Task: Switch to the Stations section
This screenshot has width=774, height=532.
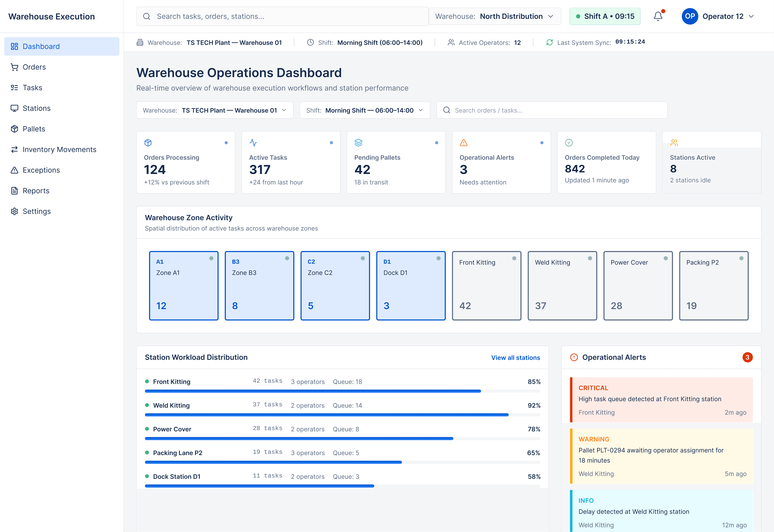Action: (x=36, y=108)
